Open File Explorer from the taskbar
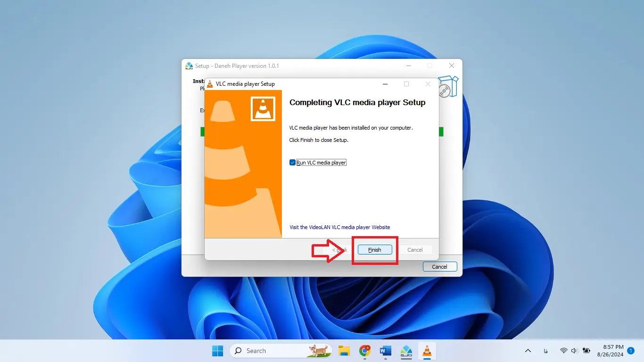The image size is (644, 362). (344, 351)
